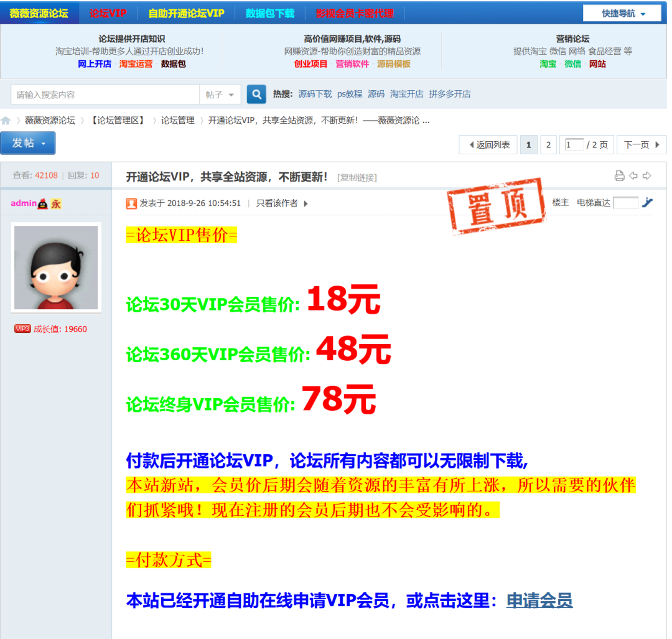Click the 电梯直达 page number input field

[626, 202]
